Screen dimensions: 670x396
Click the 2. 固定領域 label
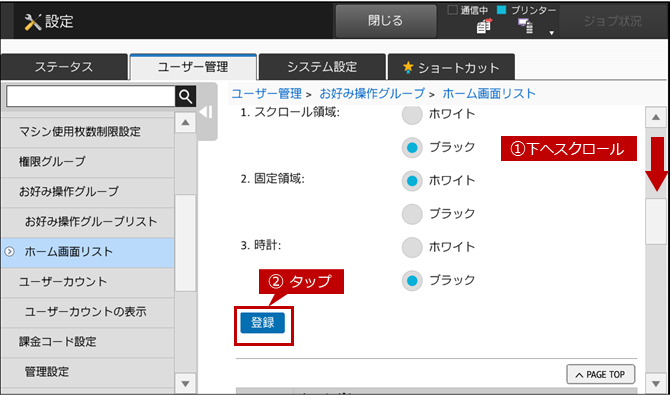tap(273, 179)
